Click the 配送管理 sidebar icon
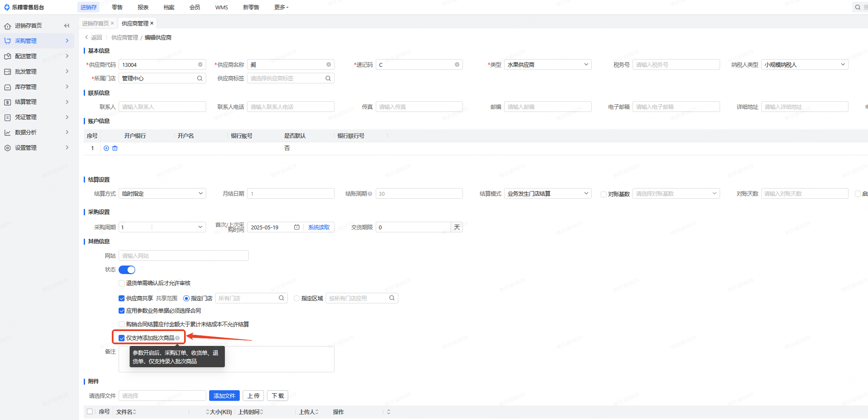This screenshot has height=420, width=868. point(7,56)
